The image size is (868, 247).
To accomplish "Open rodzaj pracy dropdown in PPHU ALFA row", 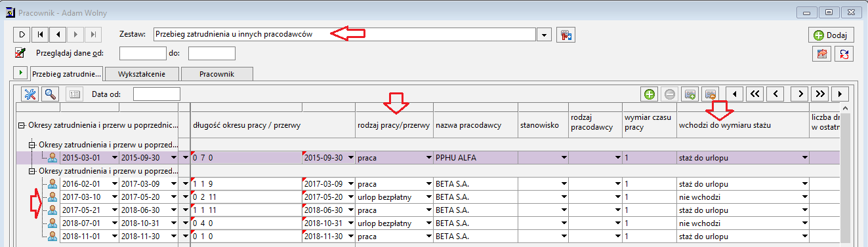I will (x=428, y=158).
